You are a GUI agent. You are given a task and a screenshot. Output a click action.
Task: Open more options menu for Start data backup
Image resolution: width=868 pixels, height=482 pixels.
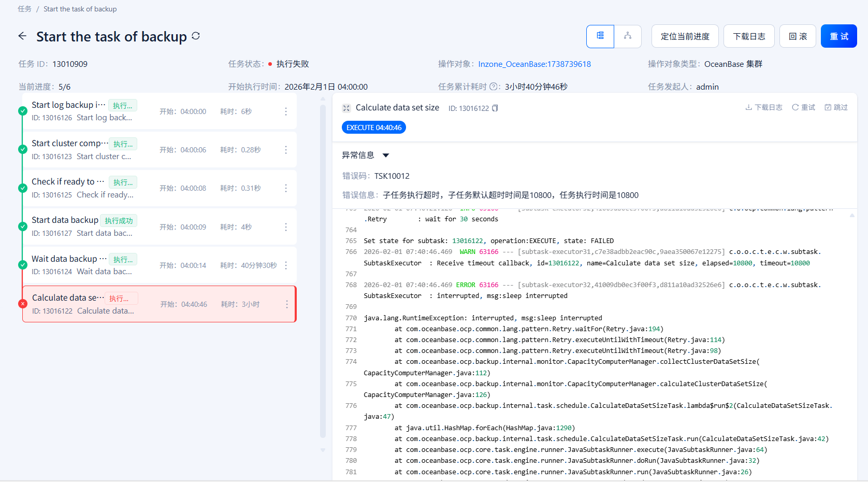point(286,227)
